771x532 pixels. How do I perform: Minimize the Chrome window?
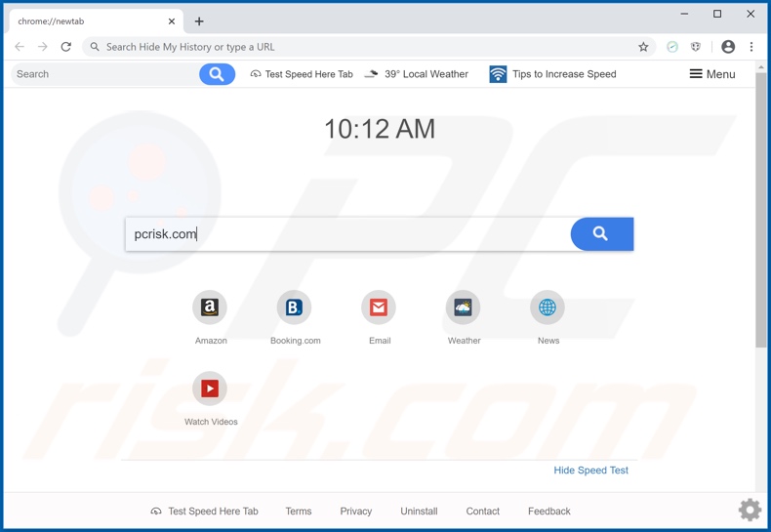pos(684,14)
